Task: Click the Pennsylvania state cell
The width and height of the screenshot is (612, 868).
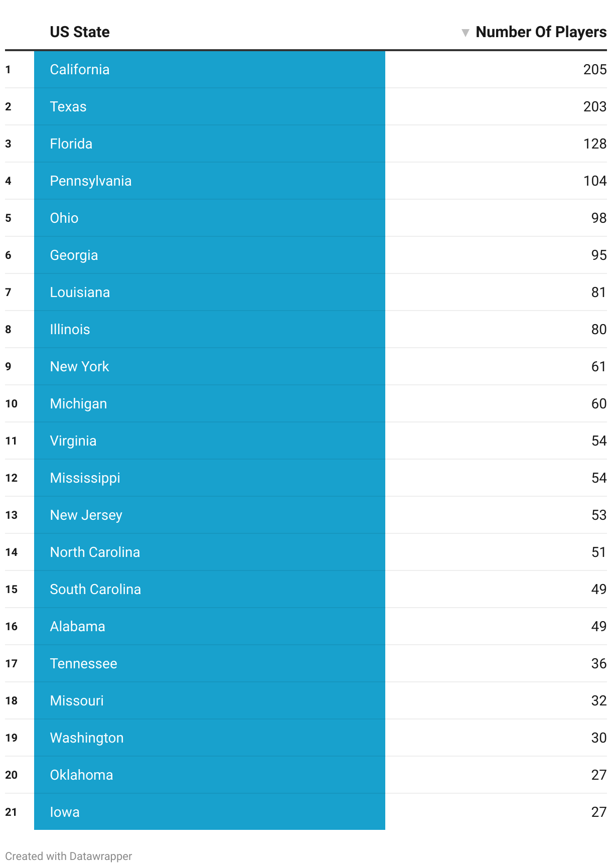Action: 210,181
